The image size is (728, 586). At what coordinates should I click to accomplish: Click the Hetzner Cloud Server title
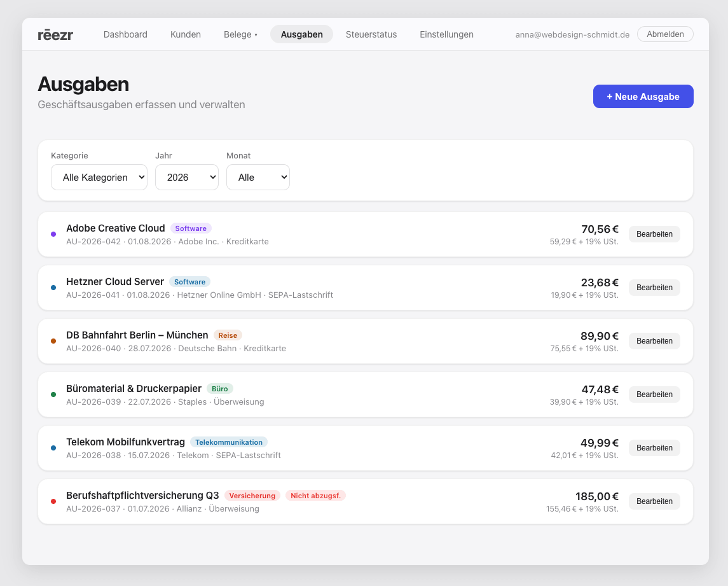[x=115, y=282]
